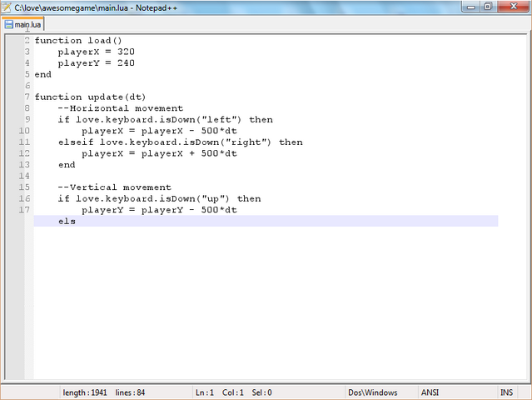Click the "playerX = playerX + 500*dt" line
Viewport: 532px width, 400px height.
pos(159,153)
